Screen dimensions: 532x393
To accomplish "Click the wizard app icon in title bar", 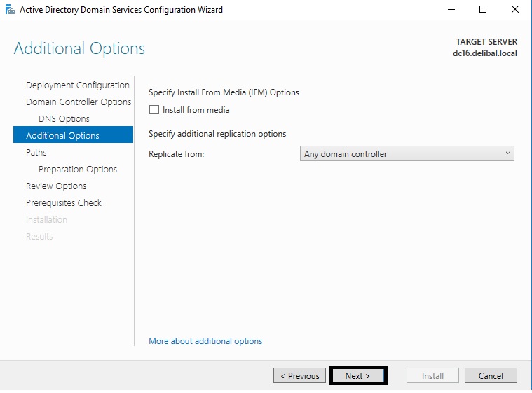I will click(x=10, y=10).
